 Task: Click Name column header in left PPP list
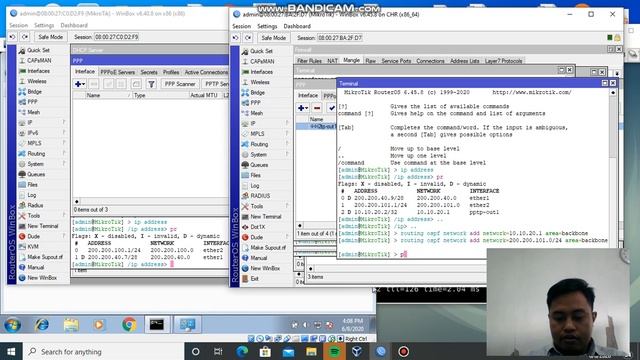pos(108,95)
